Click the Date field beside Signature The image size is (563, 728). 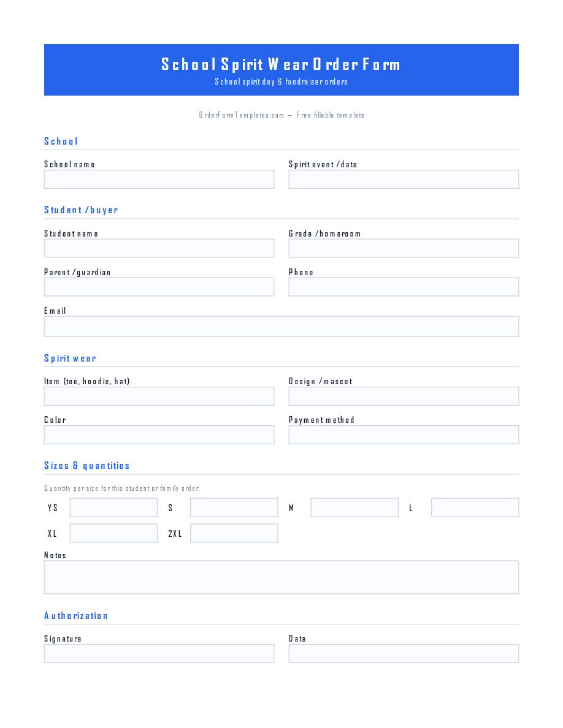403,653
